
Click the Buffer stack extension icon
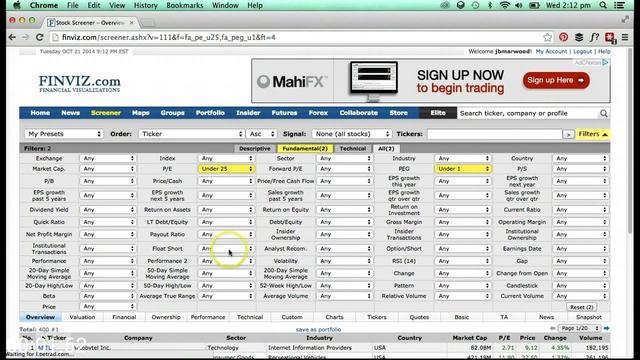point(579,38)
